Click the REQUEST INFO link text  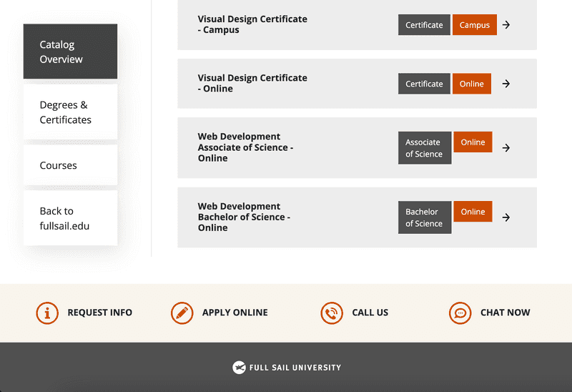click(99, 313)
